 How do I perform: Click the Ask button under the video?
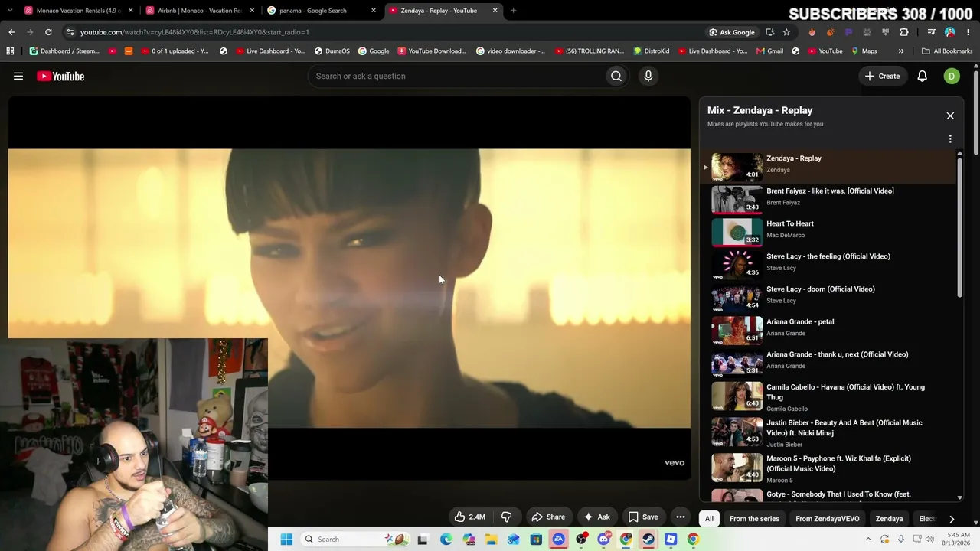[596, 517]
